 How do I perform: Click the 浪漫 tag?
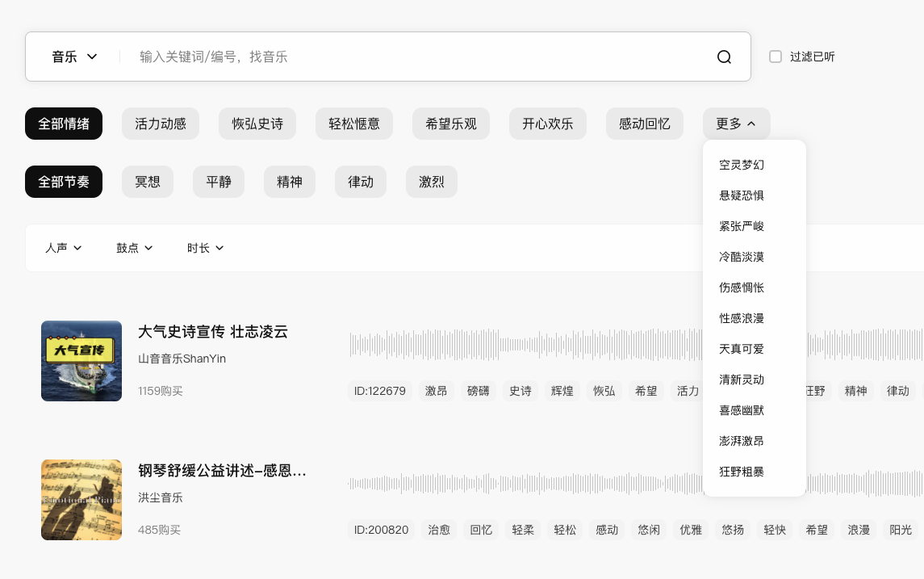click(x=859, y=530)
